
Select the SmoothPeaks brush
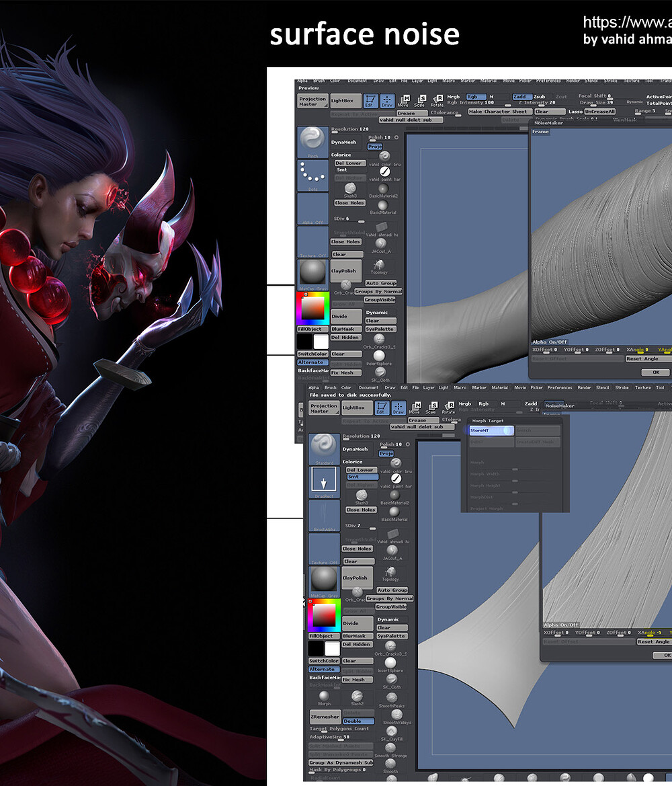coord(391,699)
